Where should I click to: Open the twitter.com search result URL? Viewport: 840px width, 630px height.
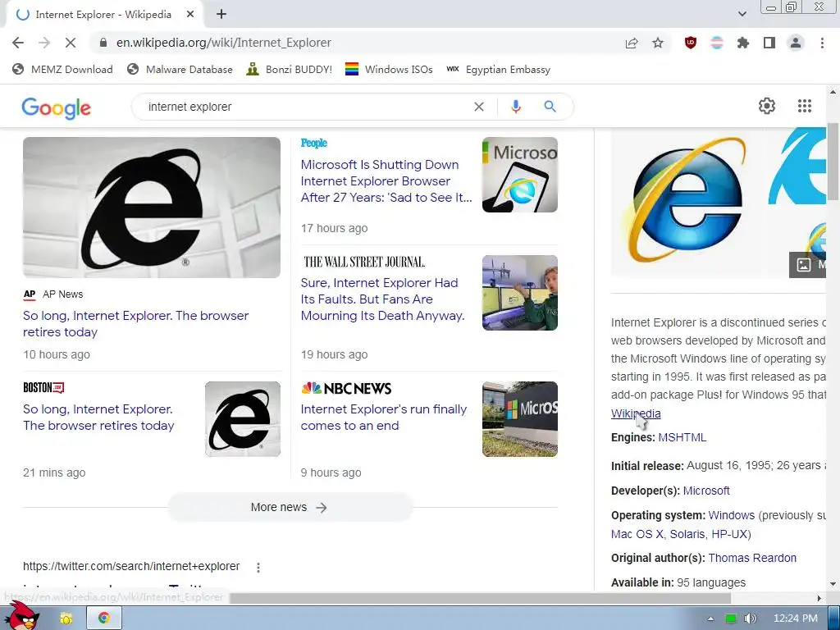pyautogui.click(x=131, y=566)
